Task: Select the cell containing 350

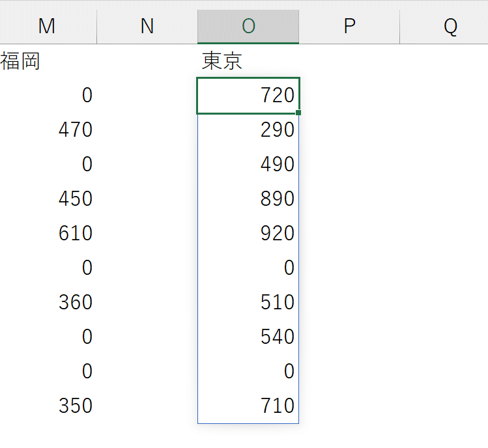Action: click(48, 406)
